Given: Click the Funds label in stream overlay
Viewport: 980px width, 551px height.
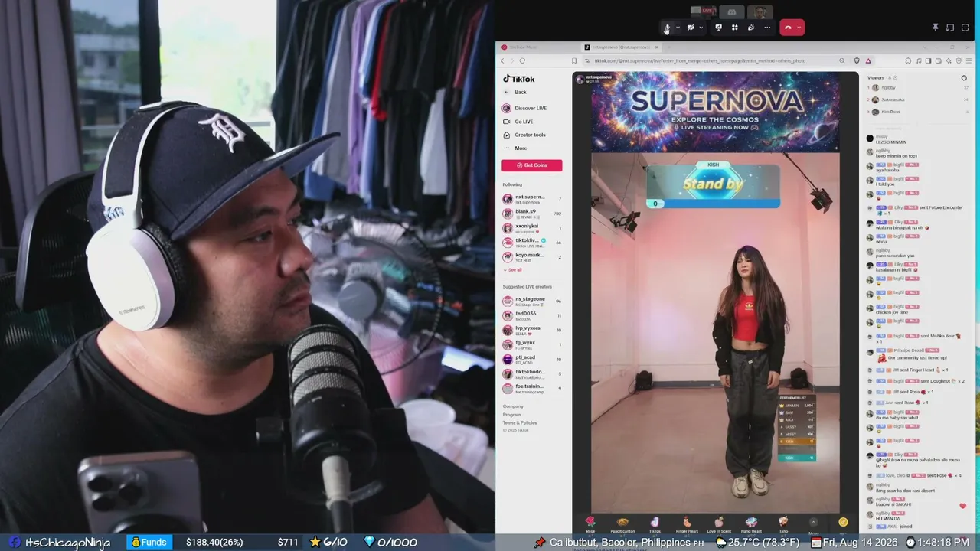Looking at the screenshot, I should 148,543.
